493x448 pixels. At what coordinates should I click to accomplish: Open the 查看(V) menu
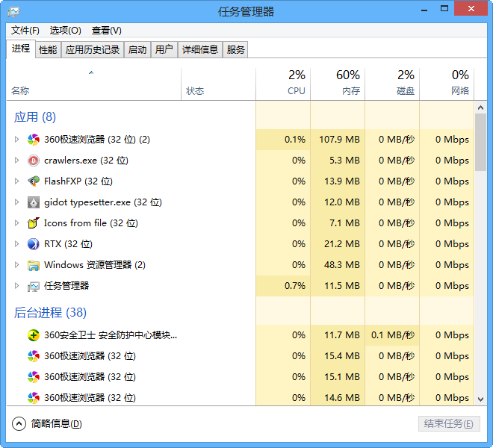click(x=107, y=31)
